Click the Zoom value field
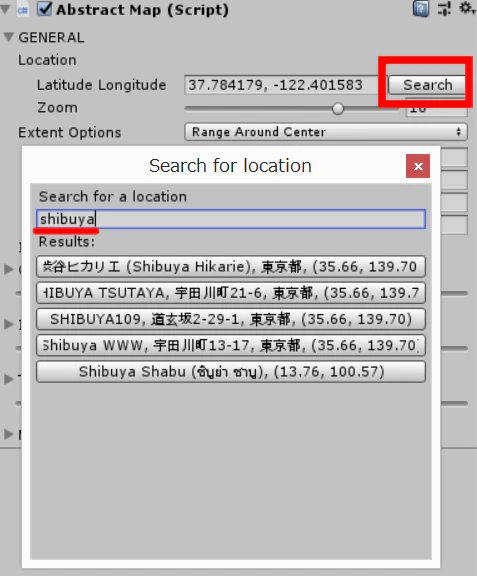 pyautogui.click(x=437, y=109)
